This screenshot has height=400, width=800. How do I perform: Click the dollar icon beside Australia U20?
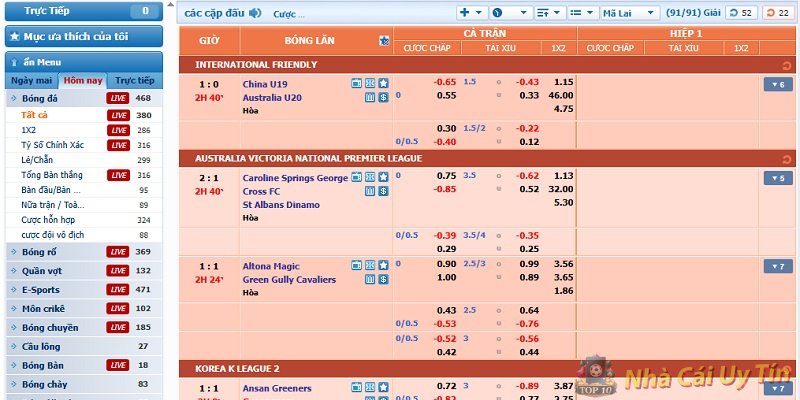[x=382, y=97]
